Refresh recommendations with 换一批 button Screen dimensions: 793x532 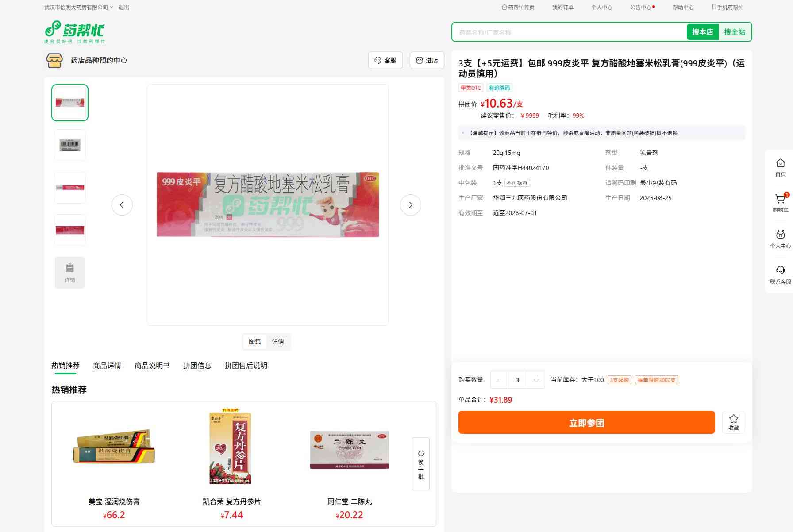coord(420,464)
